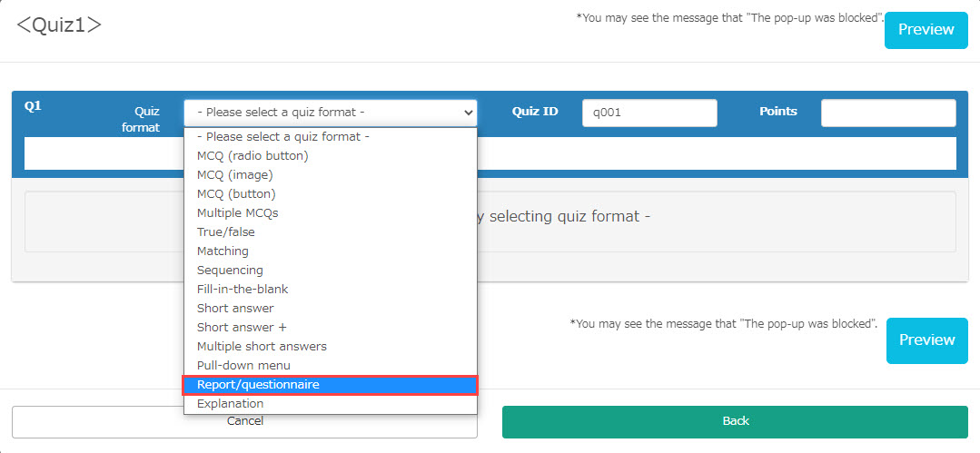Choose MCQ (image) from format list
This screenshot has height=453, width=980.
pos(234,175)
